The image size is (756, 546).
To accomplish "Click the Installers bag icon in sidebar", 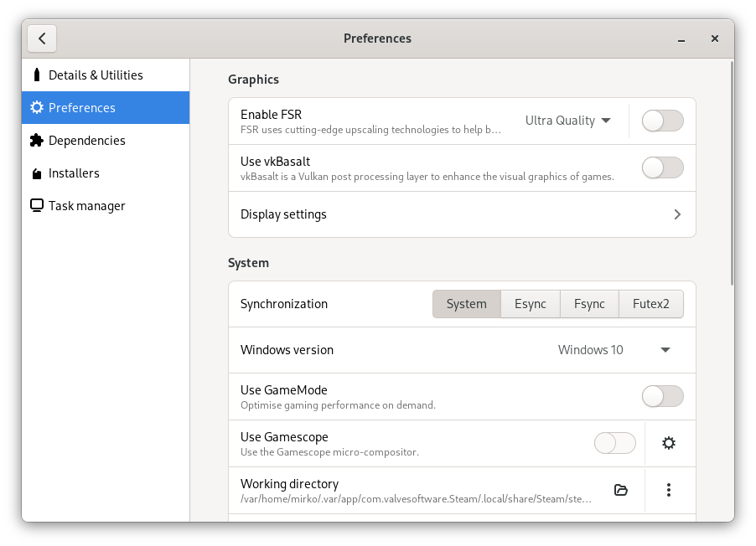I will point(36,173).
